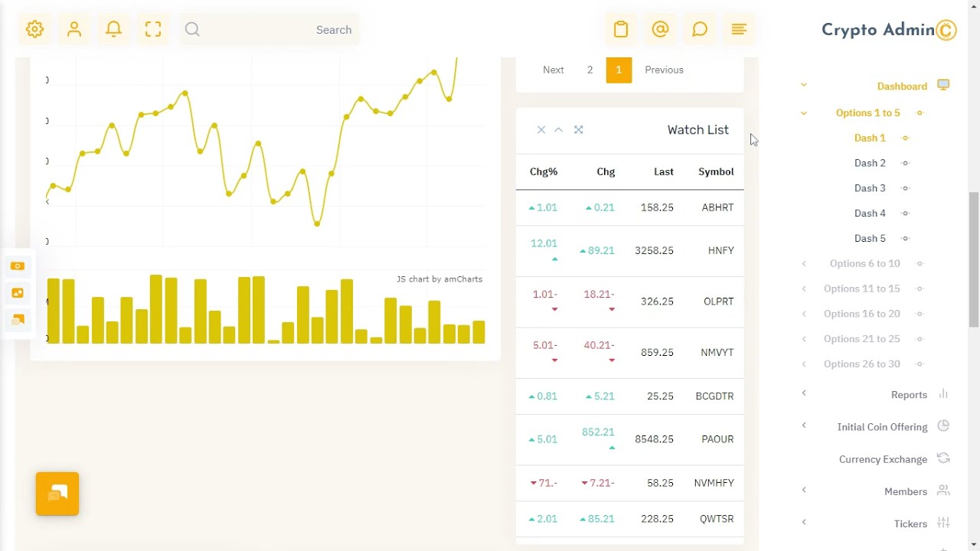The image size is (980, 551).
Task: Open the user profile icon
Action: [x=74, y=29]
